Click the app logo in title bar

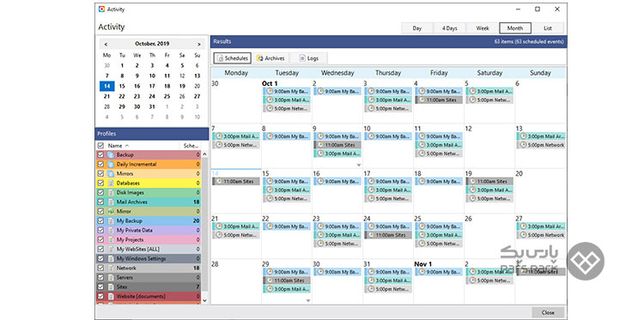(x=101, y=9)
